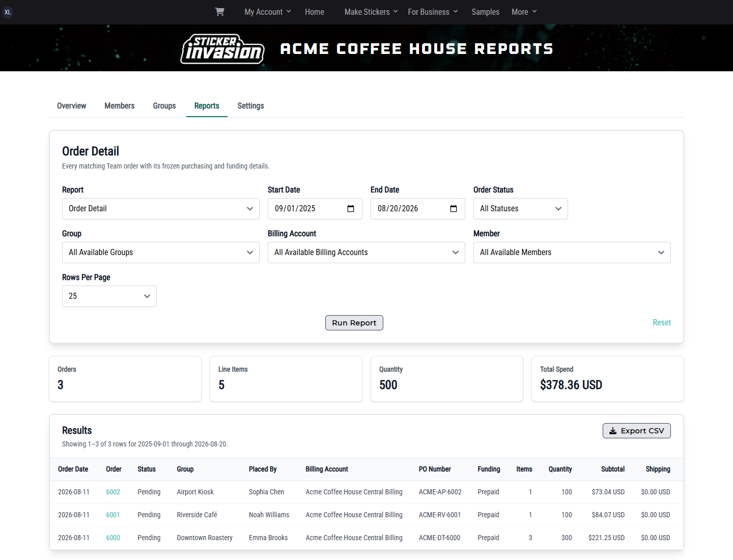Click the Line Items summary card
Viewport: 733px width, 560px height.
286,379
